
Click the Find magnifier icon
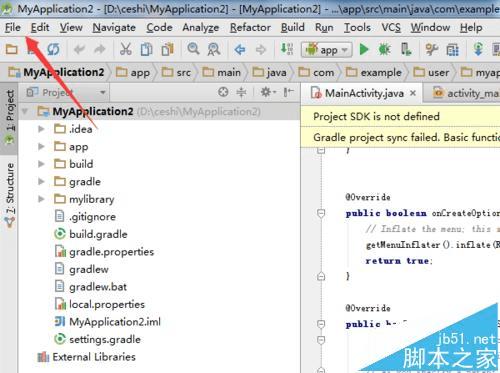pyautogui.click(x=193, y=49)
